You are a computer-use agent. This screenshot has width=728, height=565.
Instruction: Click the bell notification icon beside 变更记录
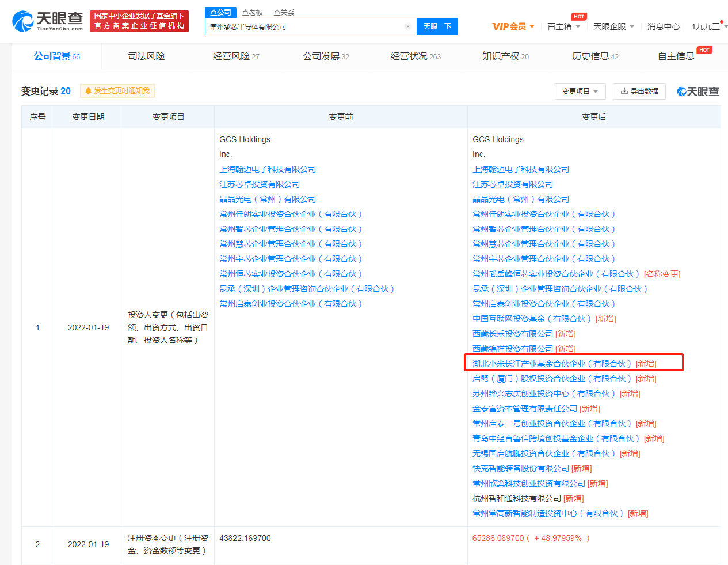pos(88,91)
